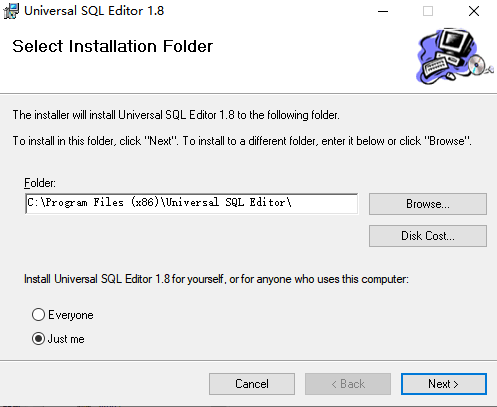Open the Disk Cost... dialog

tap(428, 236)
